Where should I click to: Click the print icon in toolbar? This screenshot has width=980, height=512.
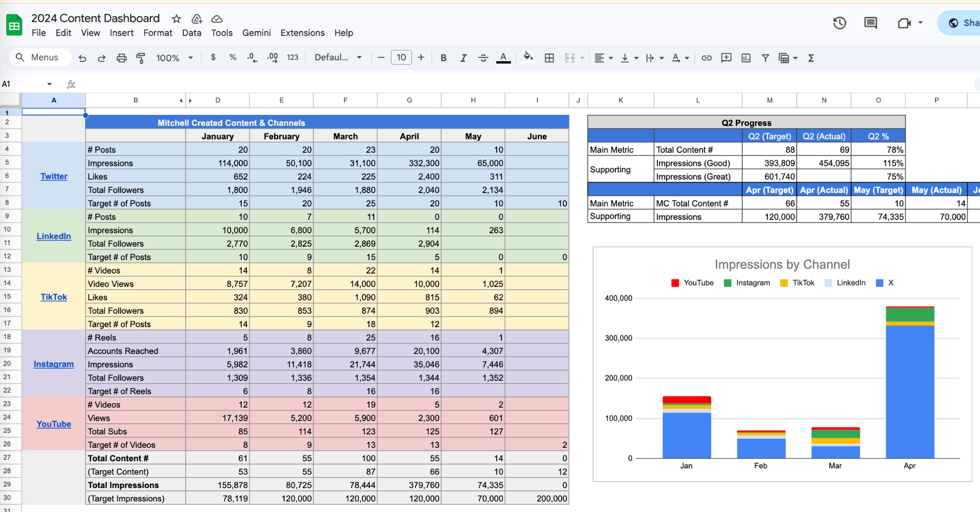pyautogui.click(x=122, y=58)
